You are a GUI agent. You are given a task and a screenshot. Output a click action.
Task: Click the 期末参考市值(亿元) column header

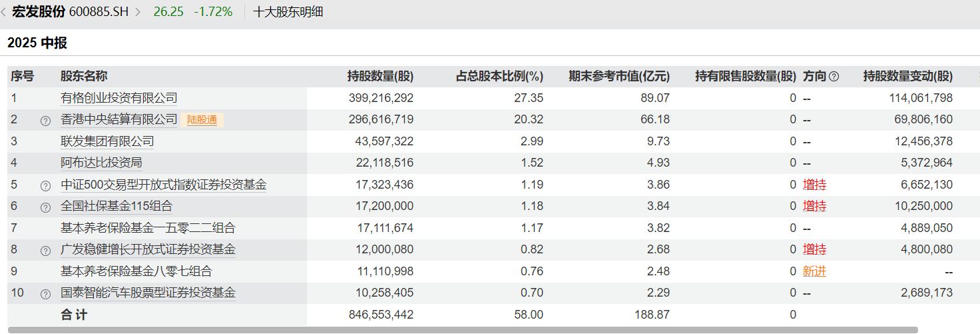(x=618, y=77)
